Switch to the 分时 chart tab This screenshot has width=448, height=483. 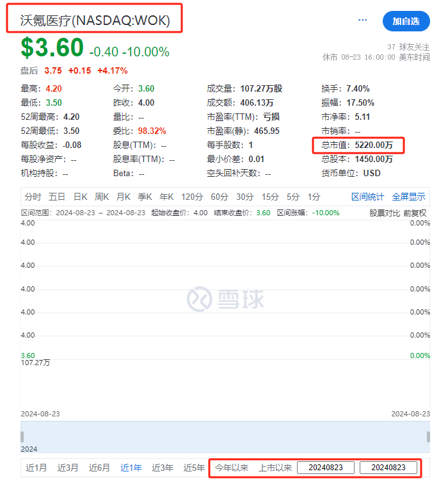point(33,197)
